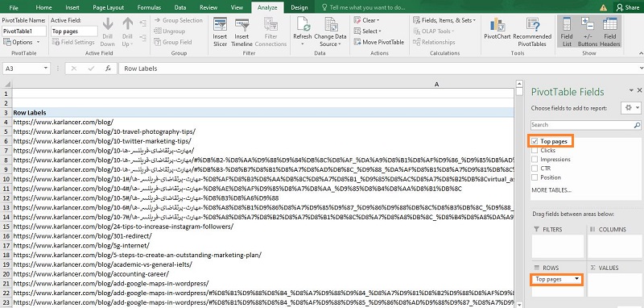This screenshot has width=644, height=308.
Task: Click the Expand Field icon
Action: pyautogui.click(x=142, y=23)
